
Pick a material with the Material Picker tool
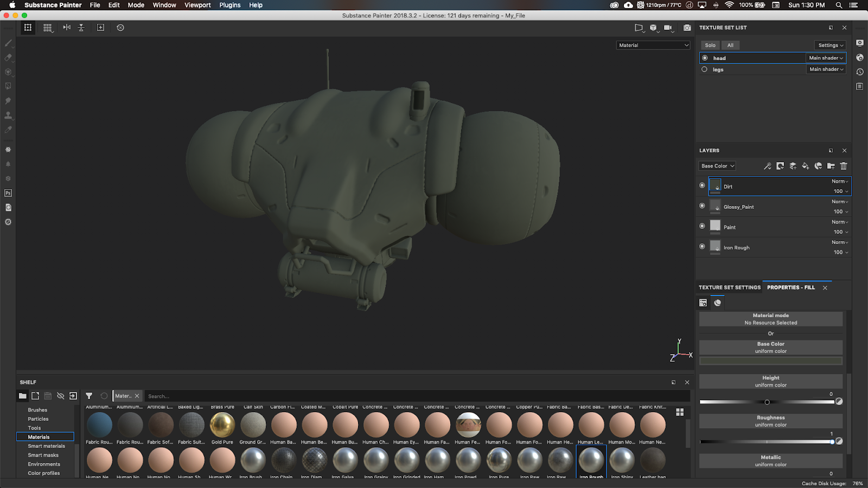(8, 130)
